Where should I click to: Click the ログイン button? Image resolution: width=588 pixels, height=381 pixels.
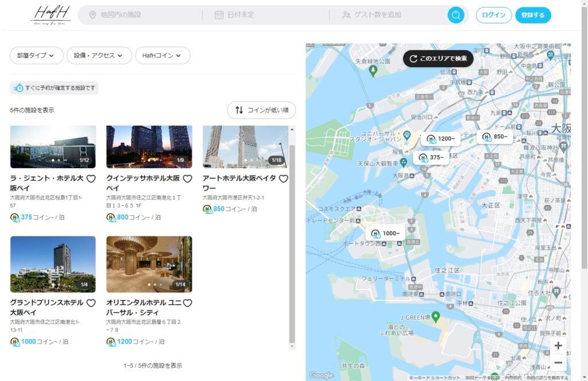click(x=493, y=15)
